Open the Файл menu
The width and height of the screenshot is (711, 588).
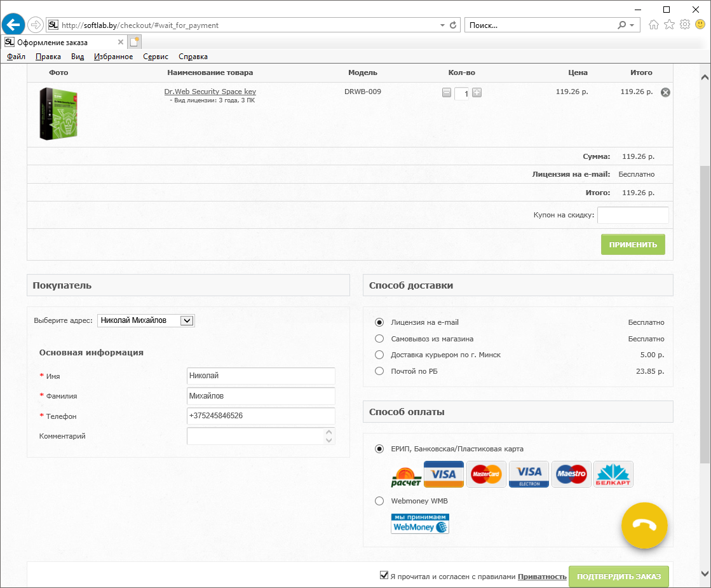tap(17, 57)
